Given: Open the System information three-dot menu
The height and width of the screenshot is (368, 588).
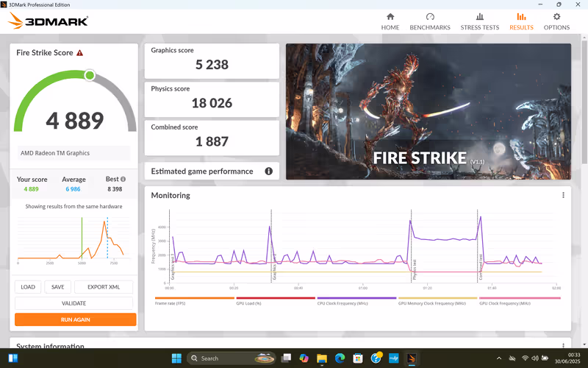Looking at the screenshot, I should pos(563,345).
